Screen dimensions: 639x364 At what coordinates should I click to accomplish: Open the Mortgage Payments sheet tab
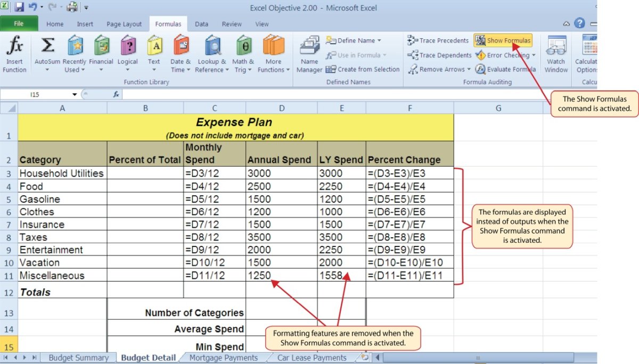pyautogui.click(x=224, y=358)
